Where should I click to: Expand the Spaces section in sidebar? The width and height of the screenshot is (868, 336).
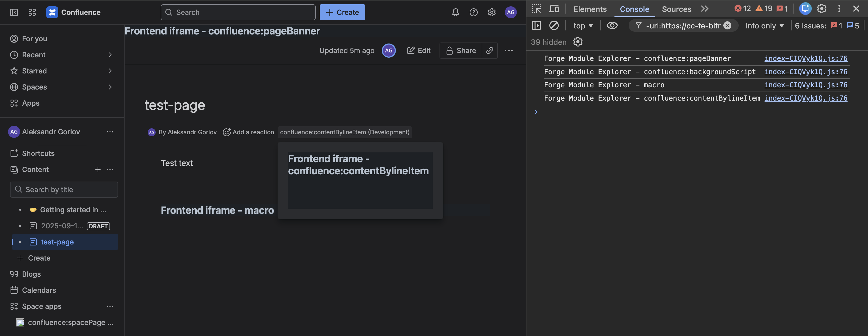point(110,87)
